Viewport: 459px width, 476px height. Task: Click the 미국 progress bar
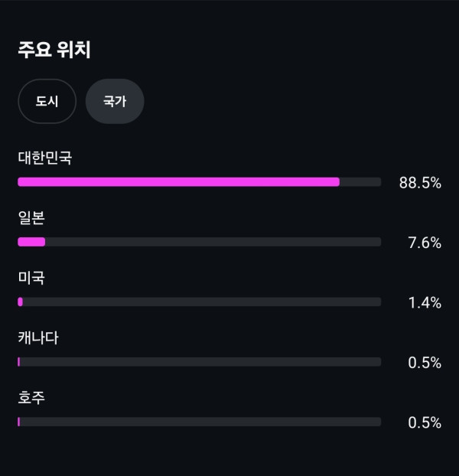[199, 302]
